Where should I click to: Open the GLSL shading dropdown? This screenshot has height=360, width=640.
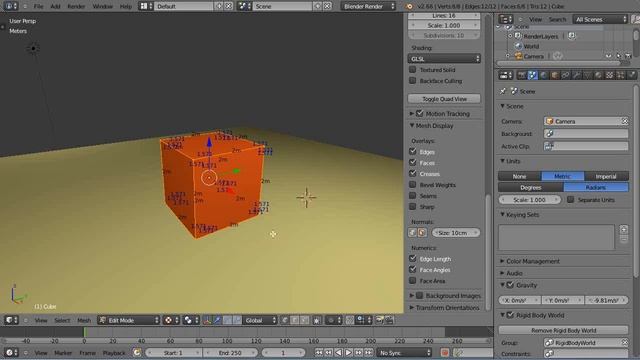[444, 59]
